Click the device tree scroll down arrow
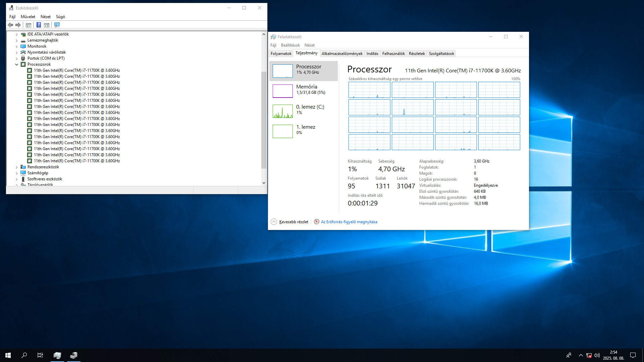The image size is (644, 362). 264,183
